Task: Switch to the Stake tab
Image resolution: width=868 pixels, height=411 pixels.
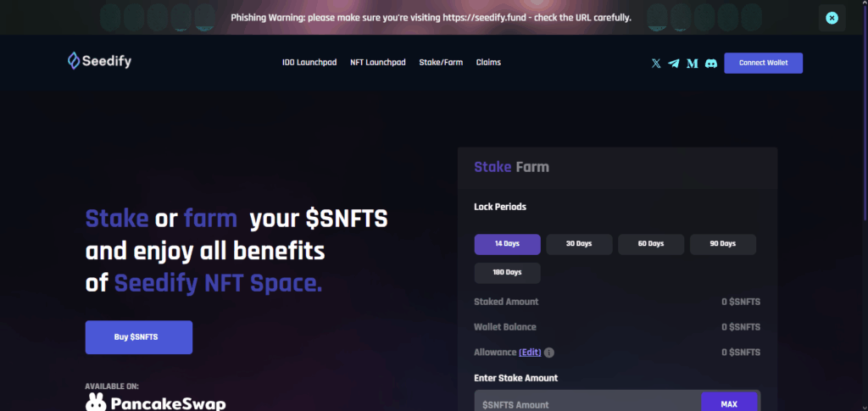Action: pyautogui.click(x=492, y=167)
